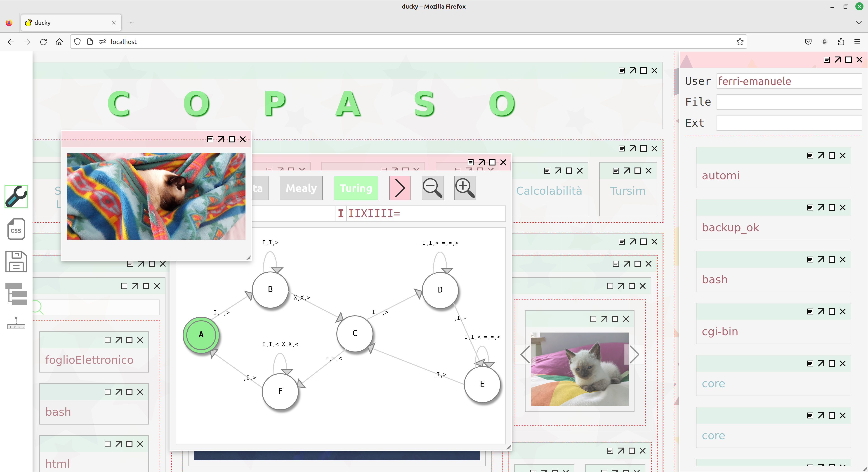The height and width of the screenshot is (472, 868).
Task: Focus the User field containing ferri-emanuele
Action: tap(789, 81)
